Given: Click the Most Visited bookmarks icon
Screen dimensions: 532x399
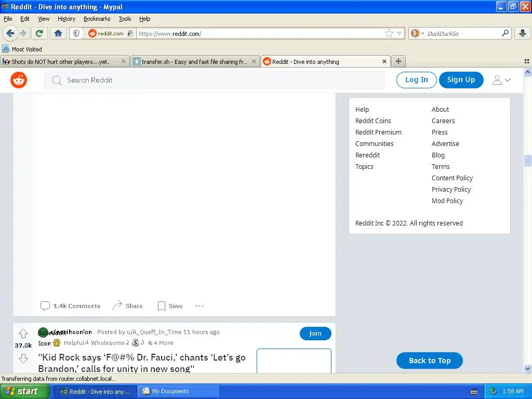Looking at the screenshot, I should [x=6, y=49].
